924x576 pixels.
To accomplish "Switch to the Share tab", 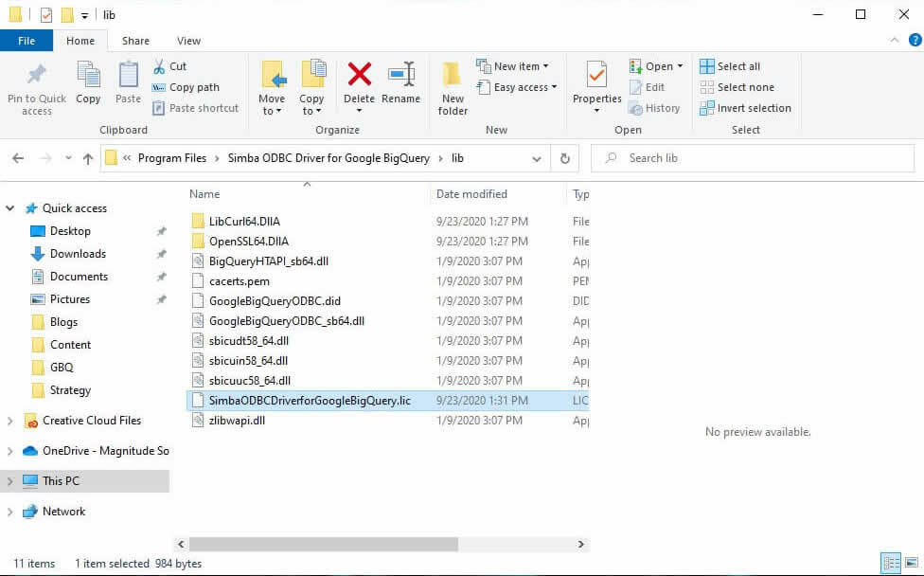I will 135,41.
